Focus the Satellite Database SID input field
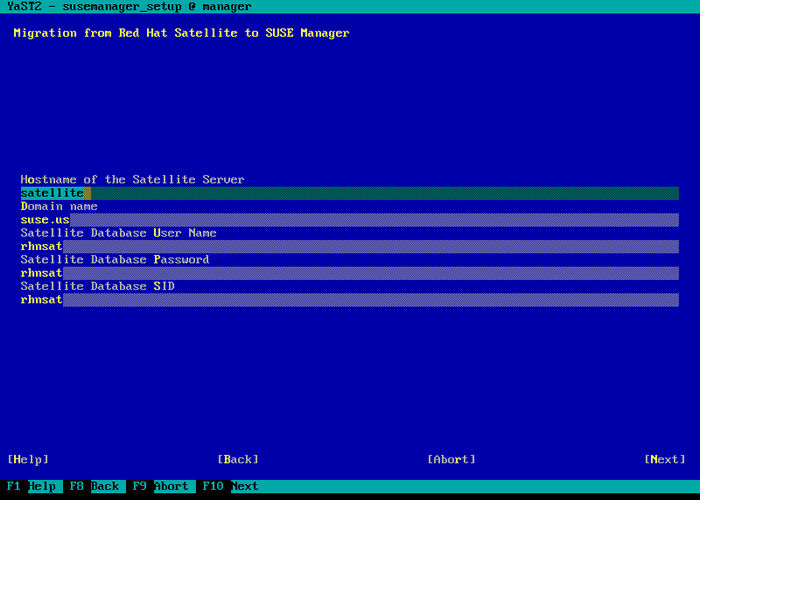This screenshot has height=600, width=800. (x=349, y=299)
